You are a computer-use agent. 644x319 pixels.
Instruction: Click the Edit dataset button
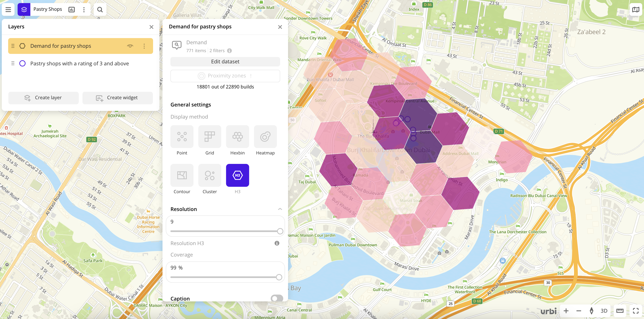[x=225, y=61]
